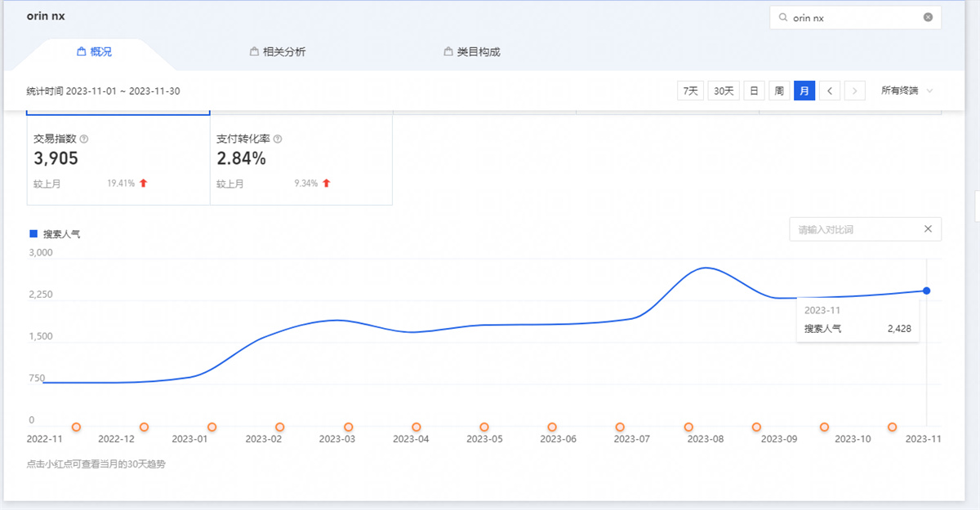The width and height of the screenshot is (980, 510).
Task: Click the 2,428 tooltip value
Action: [899, 329]
